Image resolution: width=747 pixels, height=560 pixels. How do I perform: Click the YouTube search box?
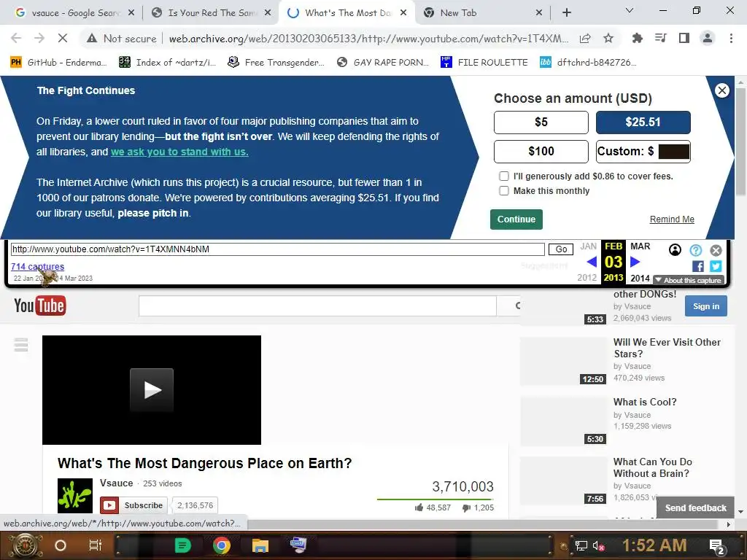317,306
